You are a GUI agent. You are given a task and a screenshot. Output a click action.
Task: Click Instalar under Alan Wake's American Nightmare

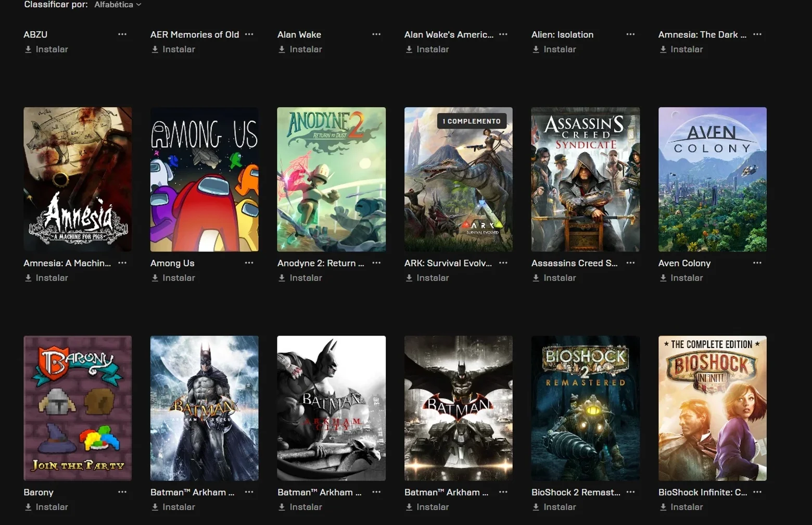427,49
